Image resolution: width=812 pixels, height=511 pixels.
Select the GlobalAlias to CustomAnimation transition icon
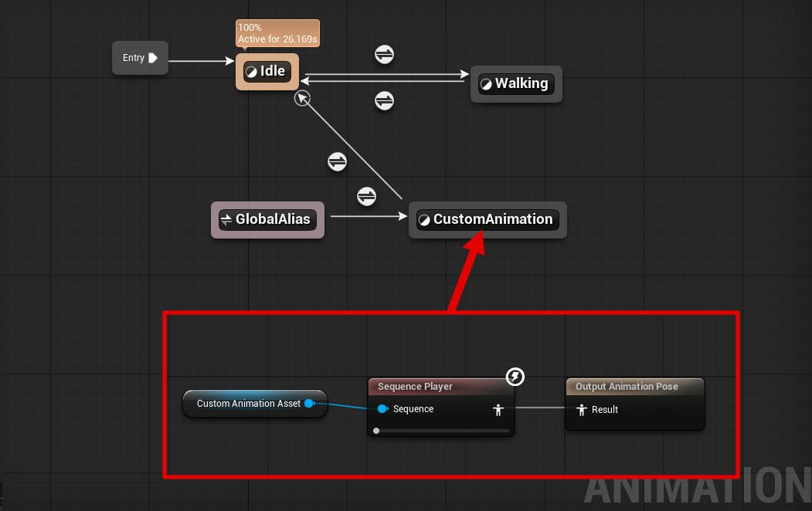[x=366, y=196]
